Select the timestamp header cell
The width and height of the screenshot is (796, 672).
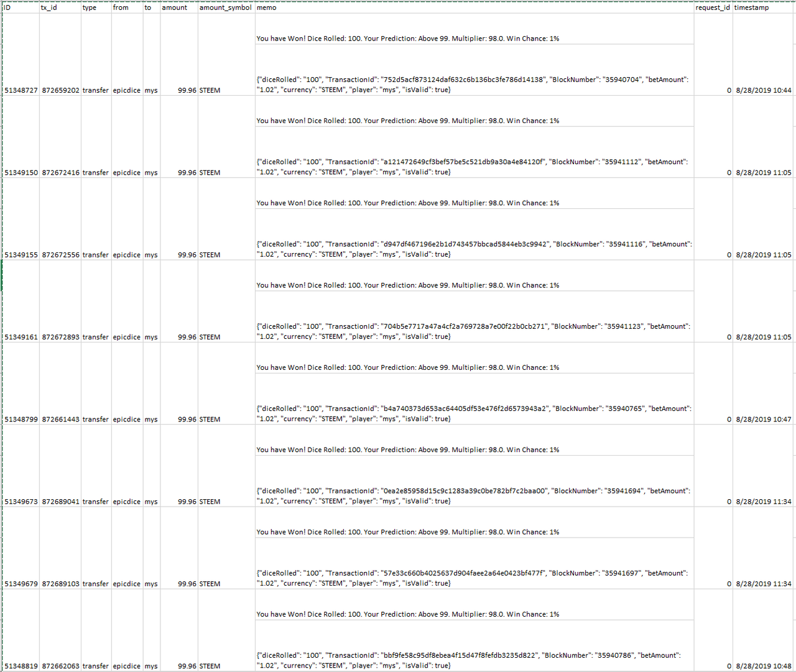(763, 7)
